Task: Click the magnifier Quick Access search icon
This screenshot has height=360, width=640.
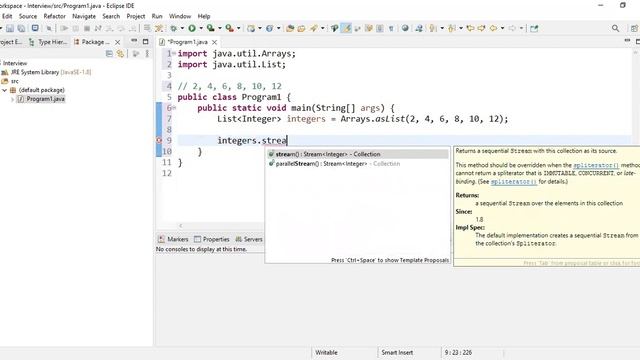Action: tap(615, 28)
